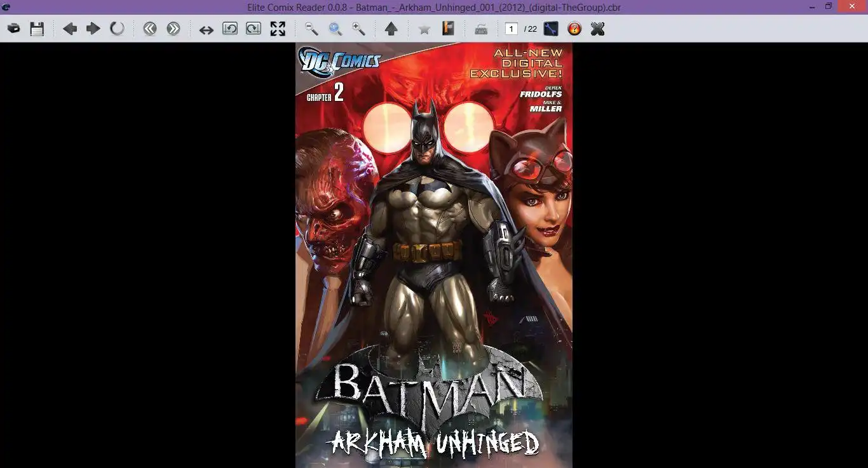Go to next page with right arrow
868x468 pixels.
click(93, 29)
